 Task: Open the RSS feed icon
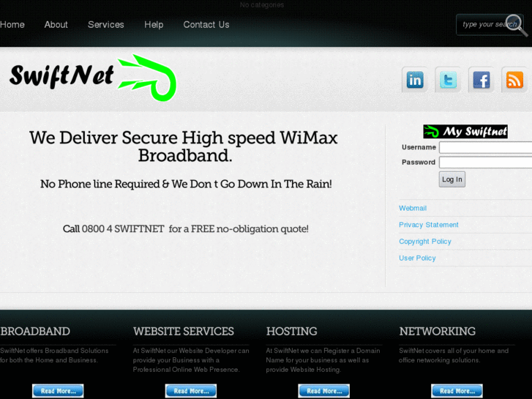tap(514, 80)
